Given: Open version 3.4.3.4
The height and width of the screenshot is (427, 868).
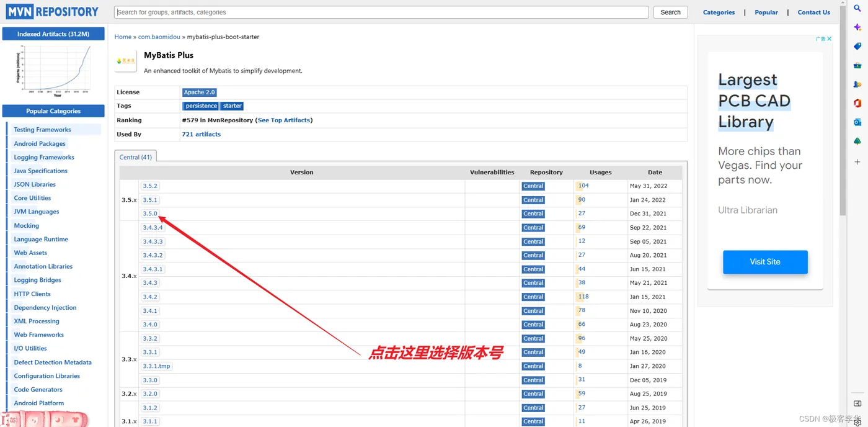Looking at the screenshot, I should [153, 228].
